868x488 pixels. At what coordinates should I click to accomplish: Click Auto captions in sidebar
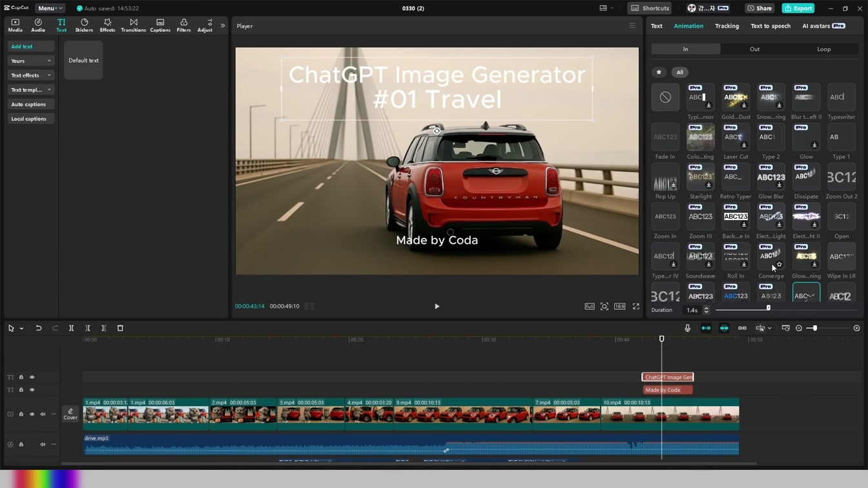(x=31, y=105)
